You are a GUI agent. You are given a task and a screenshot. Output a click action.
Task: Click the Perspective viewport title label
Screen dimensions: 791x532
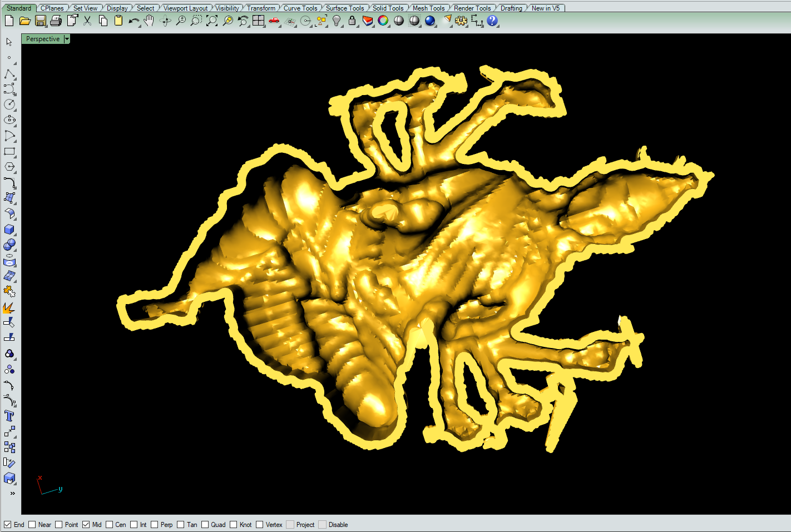click(x=43, y=39)
